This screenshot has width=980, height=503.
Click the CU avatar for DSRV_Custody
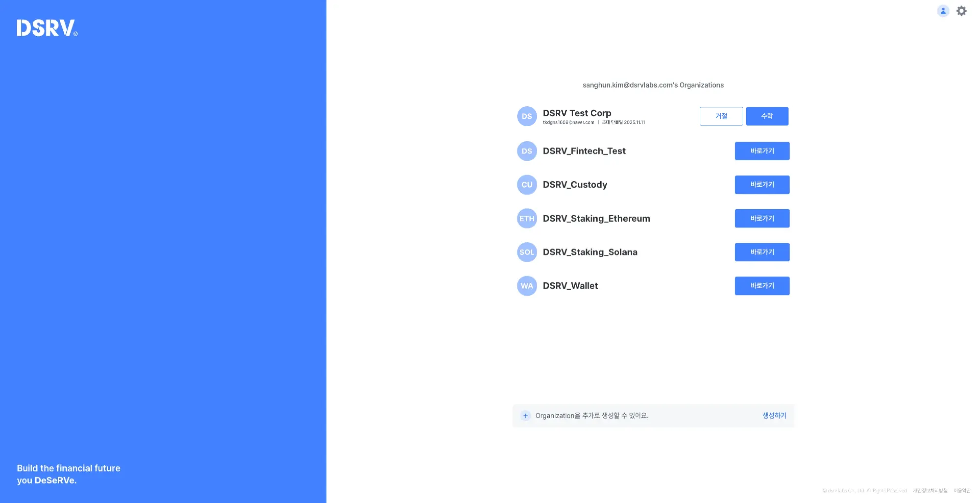point(527,185)
